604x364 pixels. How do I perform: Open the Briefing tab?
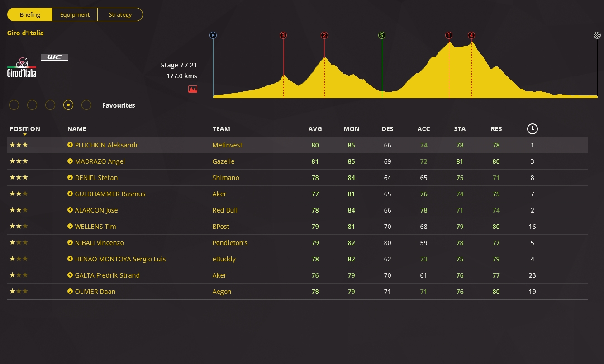point(30,14)
